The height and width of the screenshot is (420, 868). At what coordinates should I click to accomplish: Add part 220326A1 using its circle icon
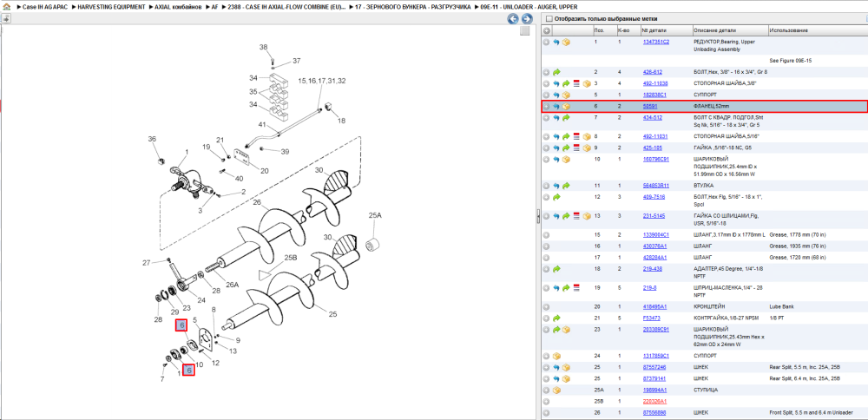point(546,401)
